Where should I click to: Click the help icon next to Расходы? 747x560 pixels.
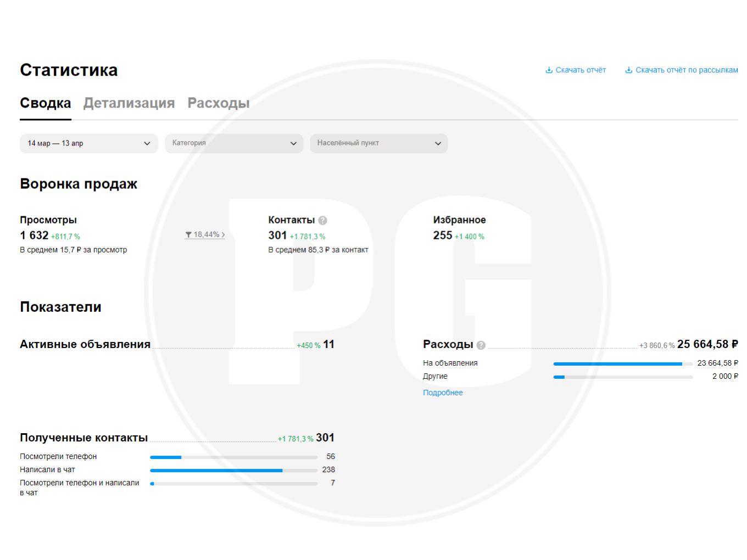click(481, 345)
